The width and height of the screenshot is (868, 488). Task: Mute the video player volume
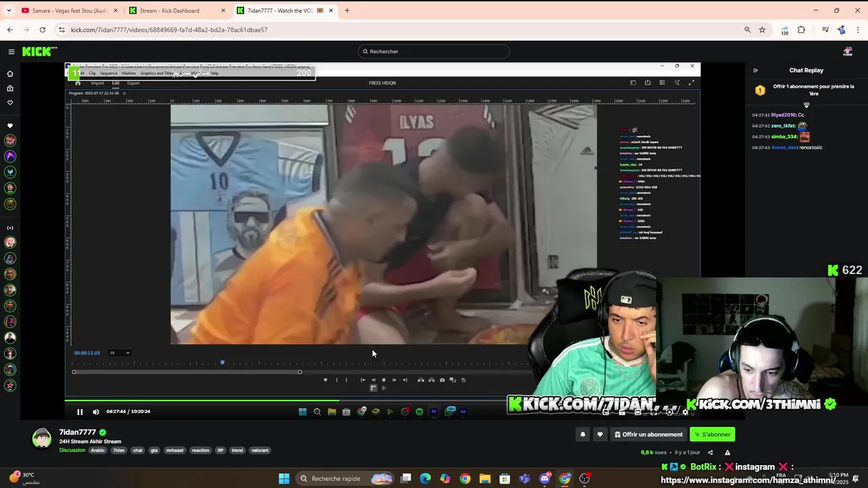[96, 411]
